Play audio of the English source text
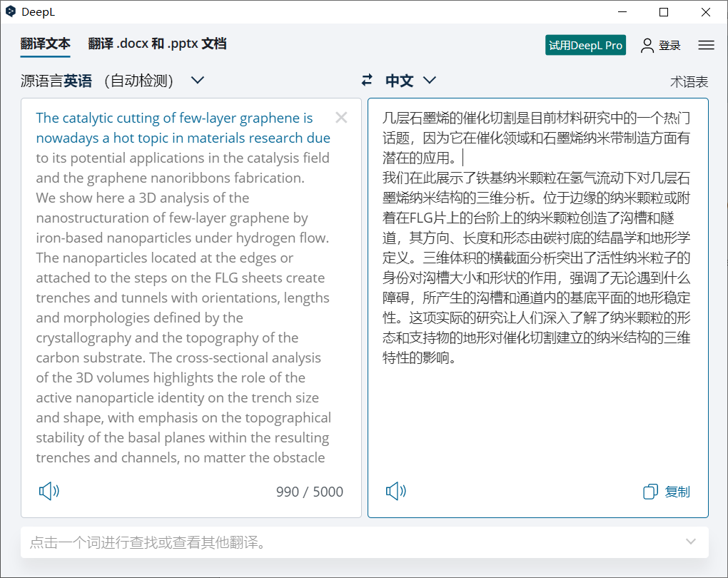The image size is (728, 578). [49, 491]
